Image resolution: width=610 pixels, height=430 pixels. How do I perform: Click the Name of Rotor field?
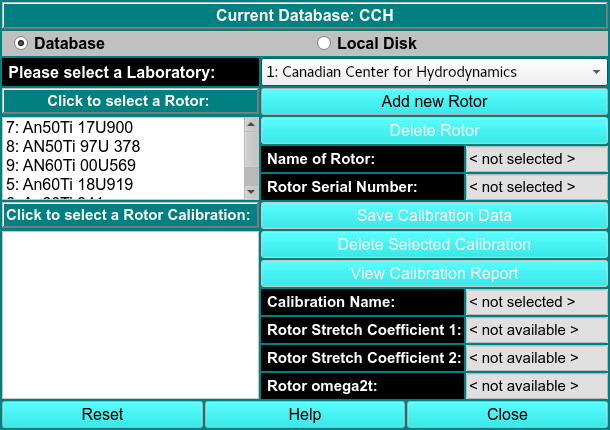(x=536, y=159)
